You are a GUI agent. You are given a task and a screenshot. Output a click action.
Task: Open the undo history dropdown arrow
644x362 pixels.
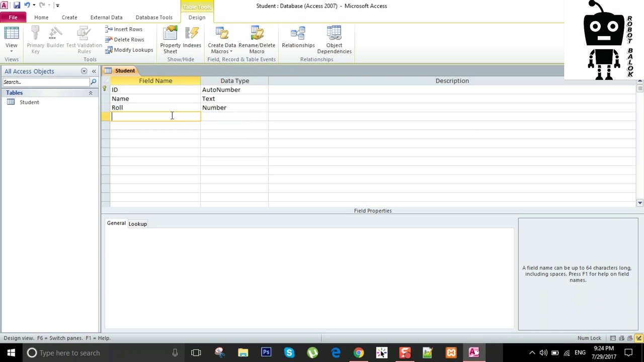pyautogui.click(x=34, y=5)
